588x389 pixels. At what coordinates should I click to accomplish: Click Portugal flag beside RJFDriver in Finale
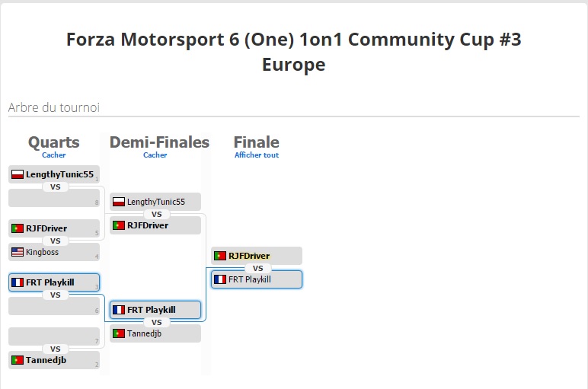[x=220, y=256]
